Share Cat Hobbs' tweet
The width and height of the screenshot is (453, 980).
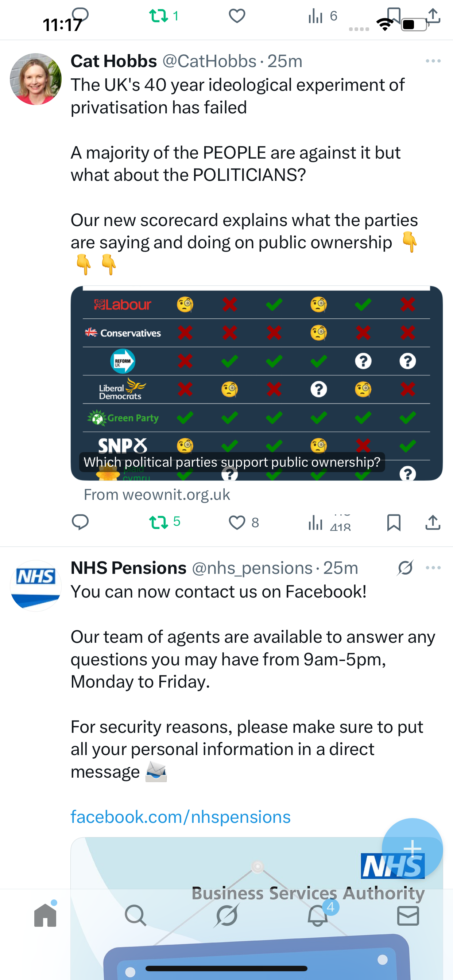(433, 522)
